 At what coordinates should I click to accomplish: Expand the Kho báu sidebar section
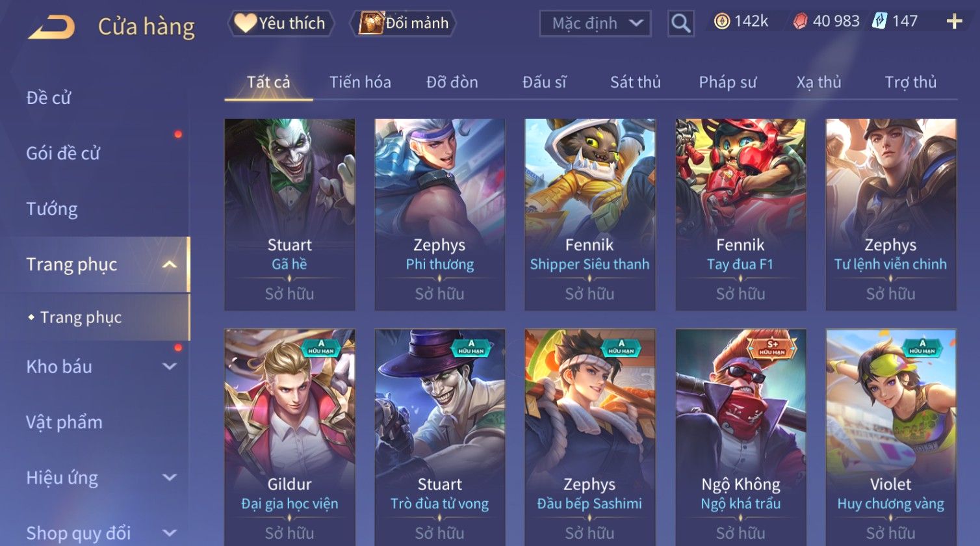pos(170,367)
